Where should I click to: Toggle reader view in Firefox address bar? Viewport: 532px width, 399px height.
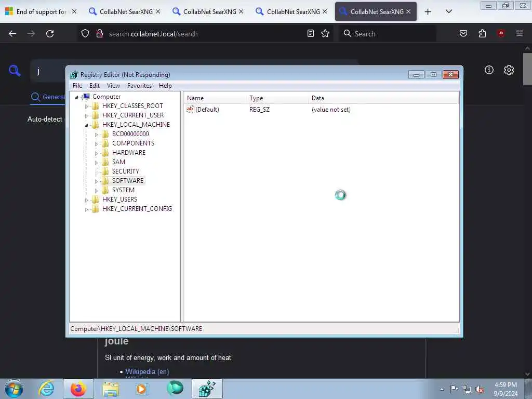(x=311, y=33)
